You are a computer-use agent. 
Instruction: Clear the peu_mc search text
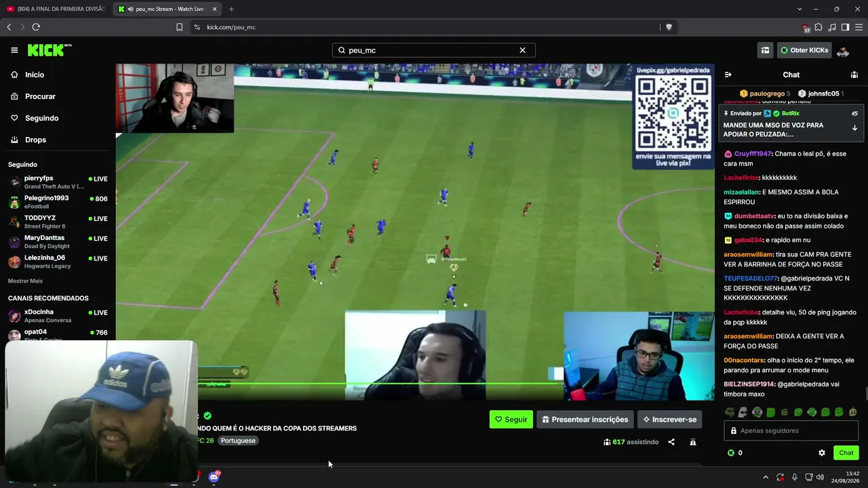pos(522,50)
